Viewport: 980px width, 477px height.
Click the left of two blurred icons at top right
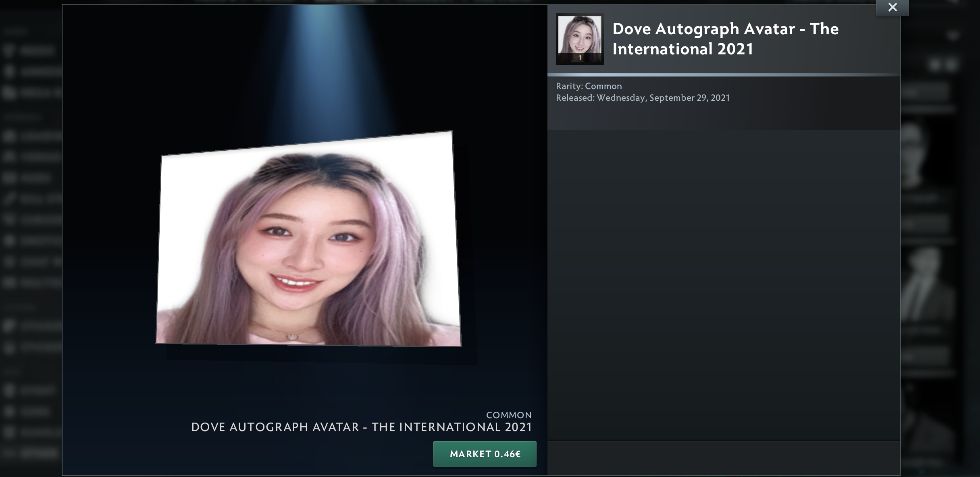pos(935,65)
